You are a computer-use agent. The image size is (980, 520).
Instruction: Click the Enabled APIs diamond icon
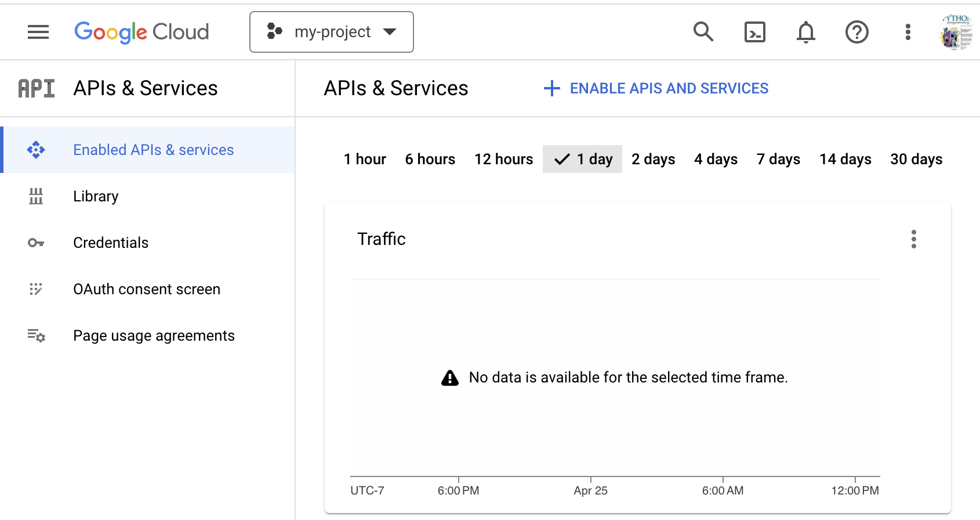pyautogui.click(x=36, y=150)
